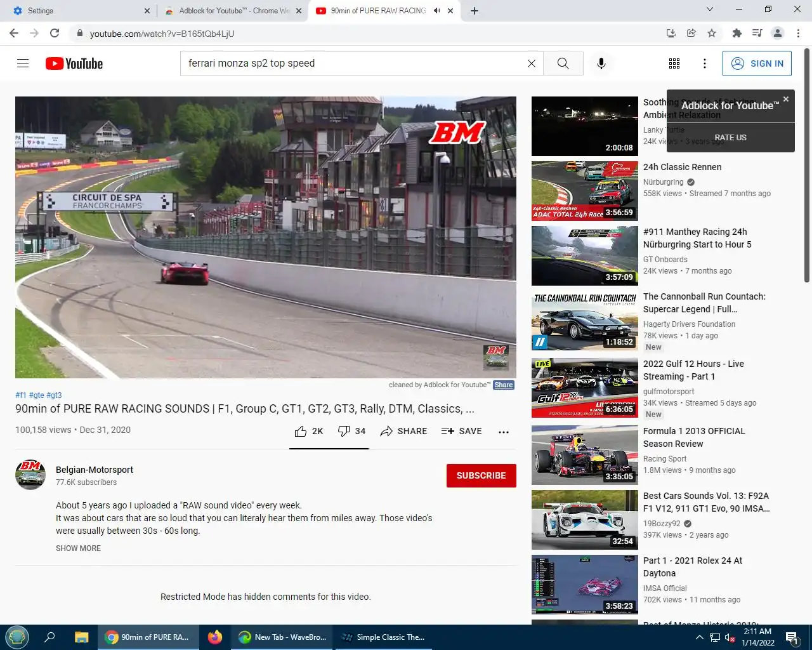Switch to Adblock for Youtube tab
Viewport: 812px width, 650px height.
tap(232, 11)
